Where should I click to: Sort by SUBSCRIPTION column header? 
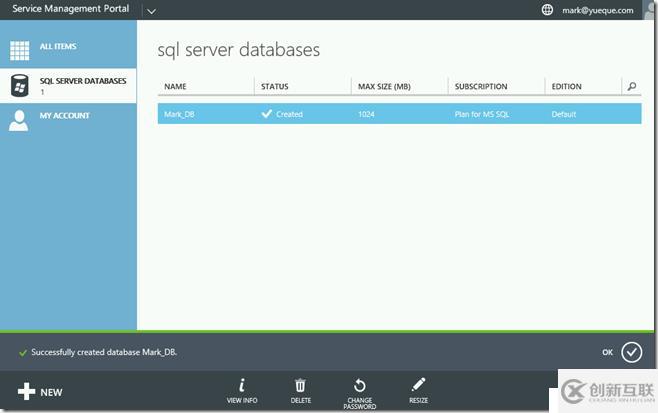pos(481,86)
